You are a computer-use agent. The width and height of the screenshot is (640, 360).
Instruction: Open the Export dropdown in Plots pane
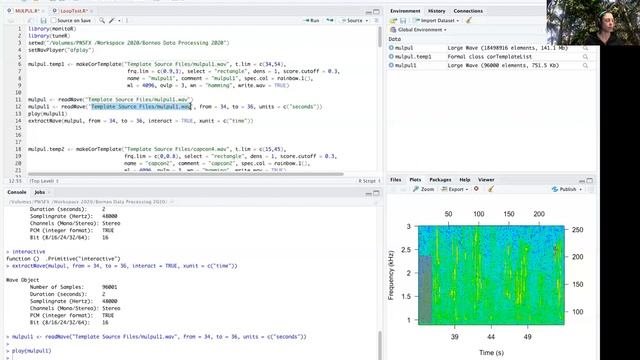tap(454, 189)
